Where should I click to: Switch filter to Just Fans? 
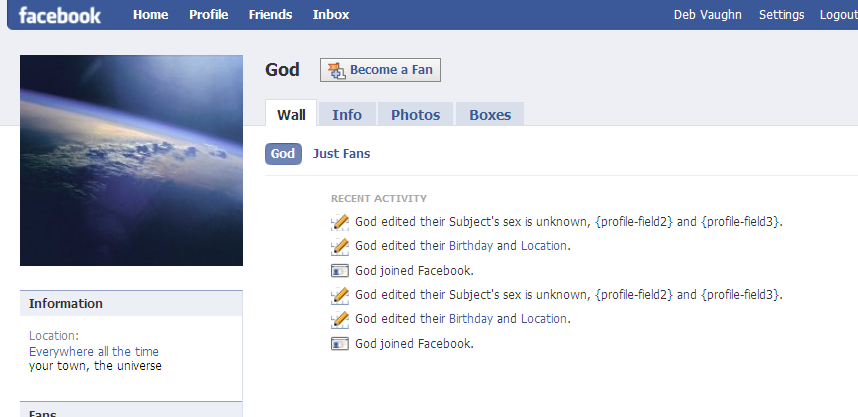(x=341, y=154)
